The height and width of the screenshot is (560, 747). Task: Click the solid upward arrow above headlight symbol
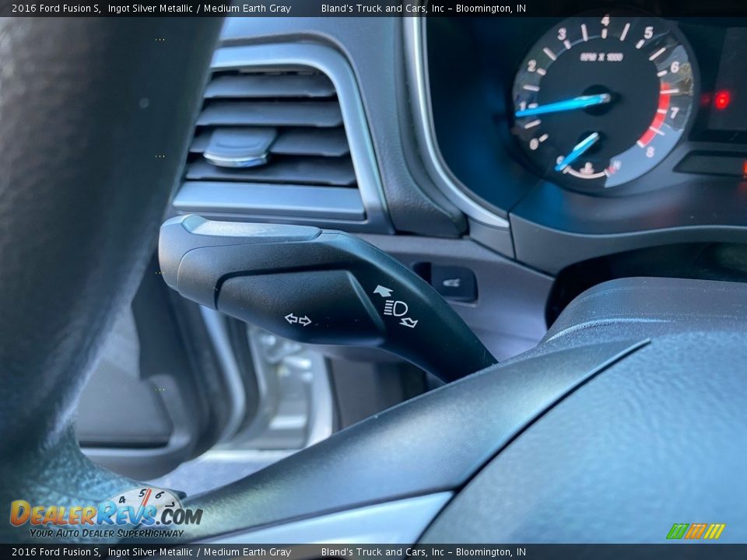point(383,291)
